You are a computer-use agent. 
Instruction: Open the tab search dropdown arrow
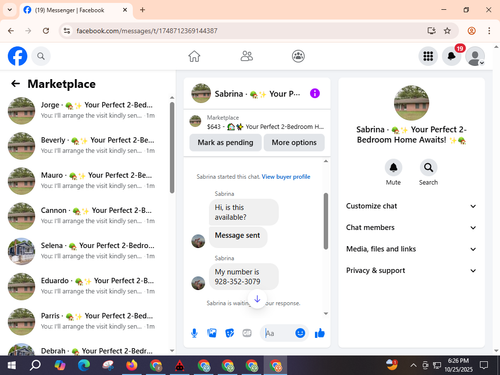tap(10, 10)
